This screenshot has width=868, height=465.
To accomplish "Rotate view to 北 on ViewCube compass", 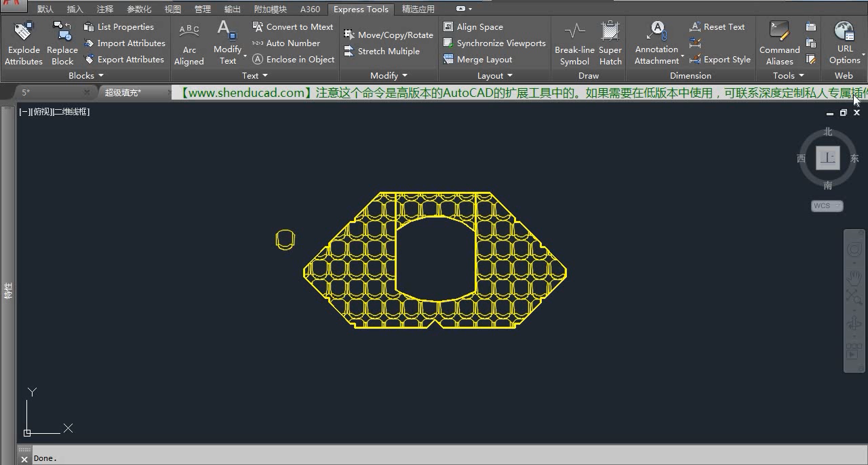I will (x=828, y=132).
